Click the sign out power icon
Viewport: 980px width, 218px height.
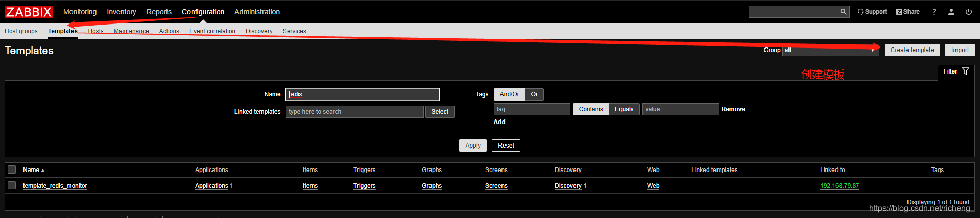(969, 12)
